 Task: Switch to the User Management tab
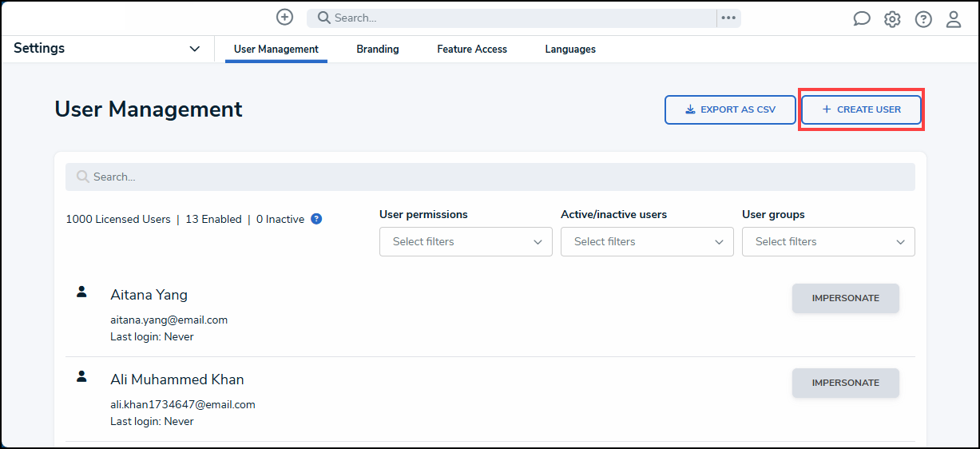(276, 49)
